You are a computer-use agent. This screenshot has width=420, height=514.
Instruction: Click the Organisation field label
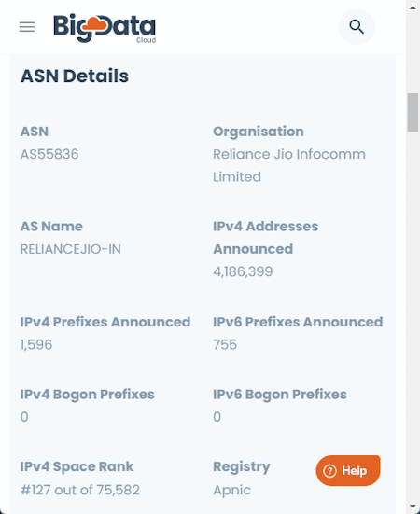(x=259, y=132)
